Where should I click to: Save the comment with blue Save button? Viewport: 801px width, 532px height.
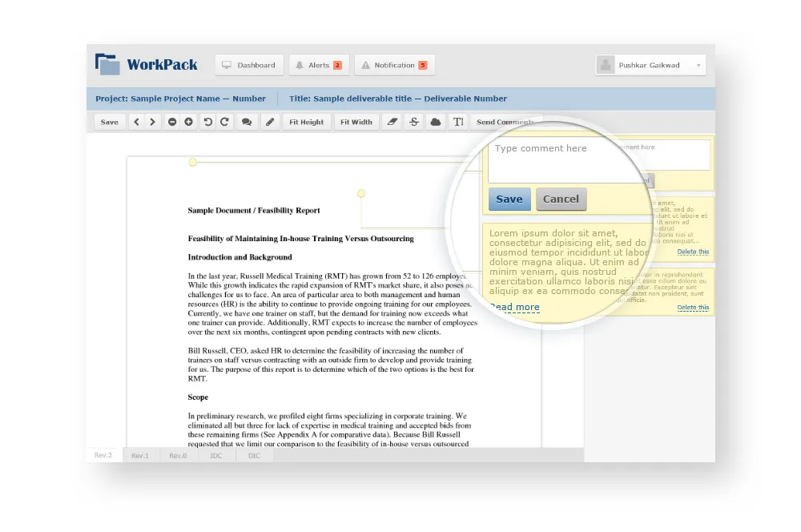coord(509,199)
